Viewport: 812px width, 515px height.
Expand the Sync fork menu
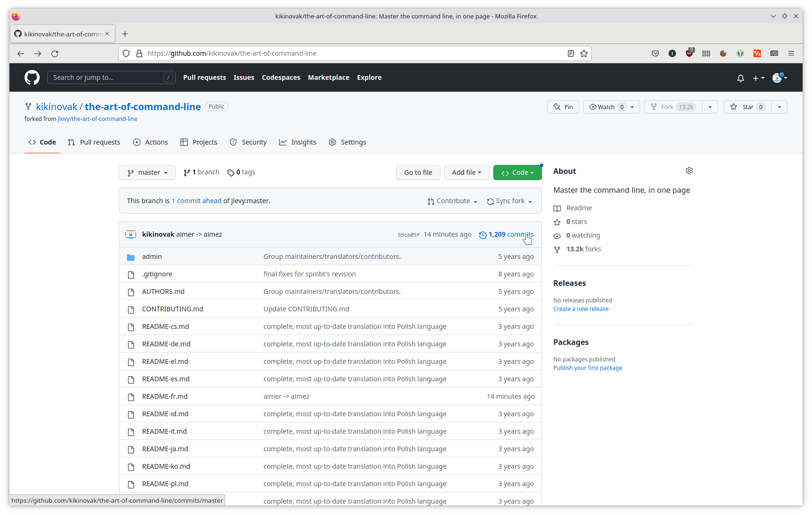point(510,201)
